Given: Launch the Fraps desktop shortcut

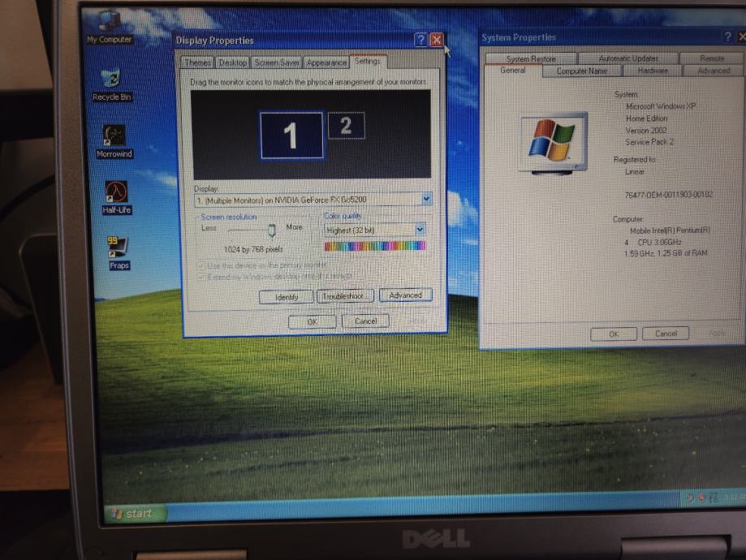Looking at the screenshot, I should click(x=118, y=253).
